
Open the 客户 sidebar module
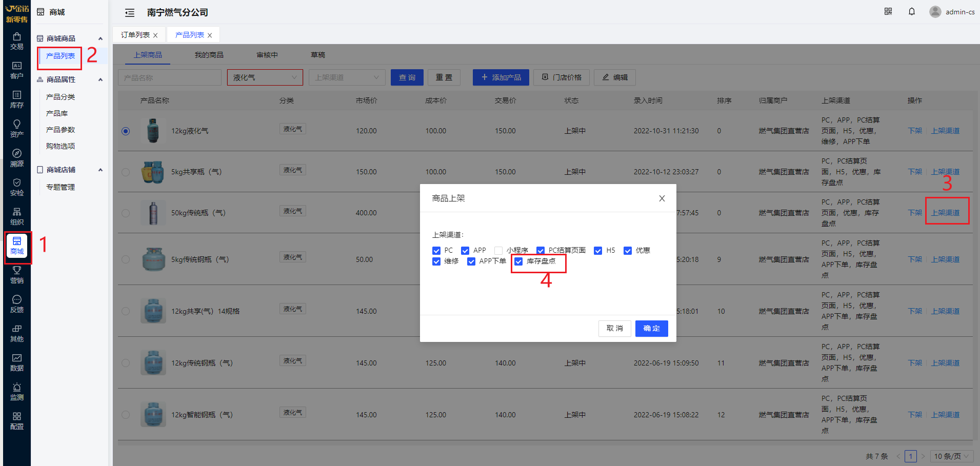17,70
